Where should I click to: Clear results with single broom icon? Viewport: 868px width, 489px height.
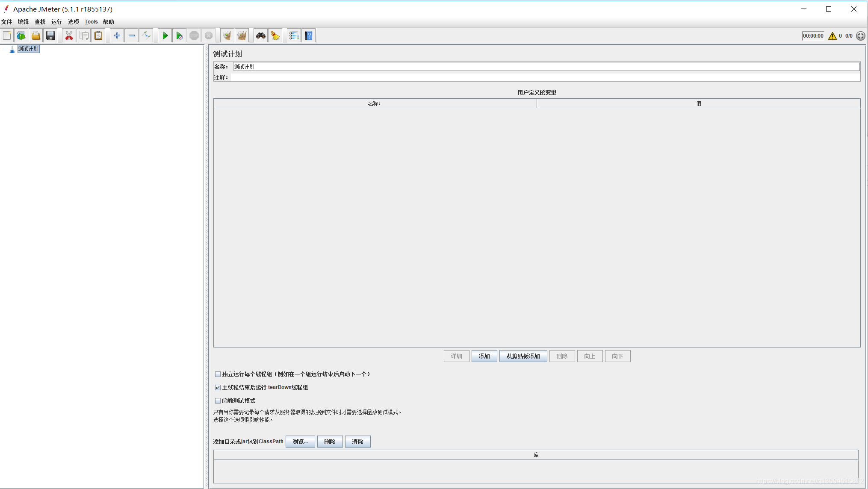(227, 36)
